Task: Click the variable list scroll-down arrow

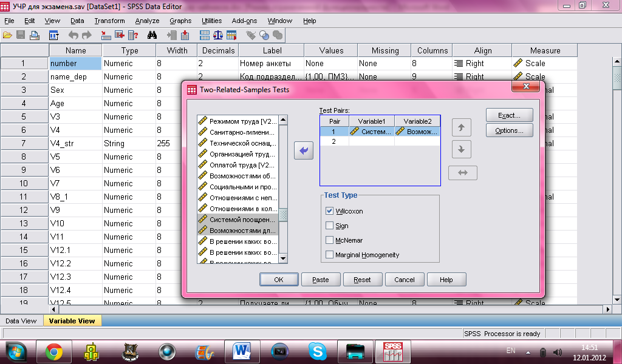Action: (283, 258)
